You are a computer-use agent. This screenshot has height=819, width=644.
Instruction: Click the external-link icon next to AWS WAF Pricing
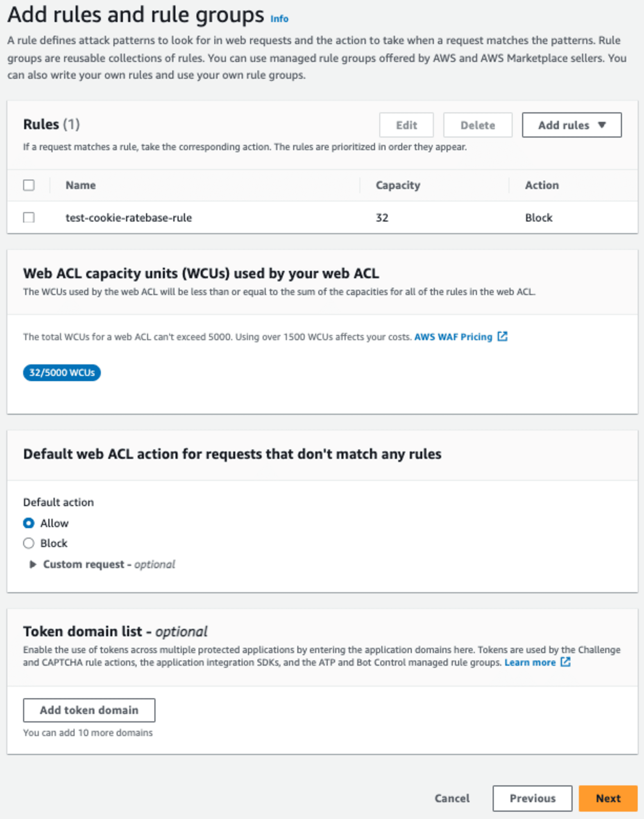[x=502, y=336]
